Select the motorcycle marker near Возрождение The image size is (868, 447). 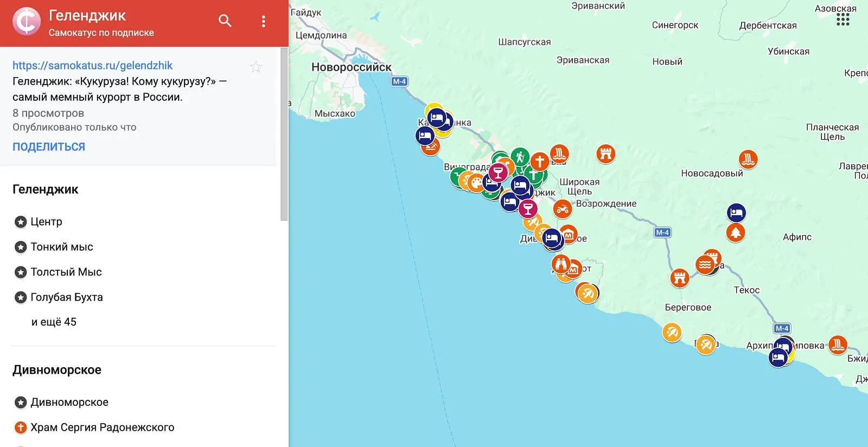tap(563, 209)
